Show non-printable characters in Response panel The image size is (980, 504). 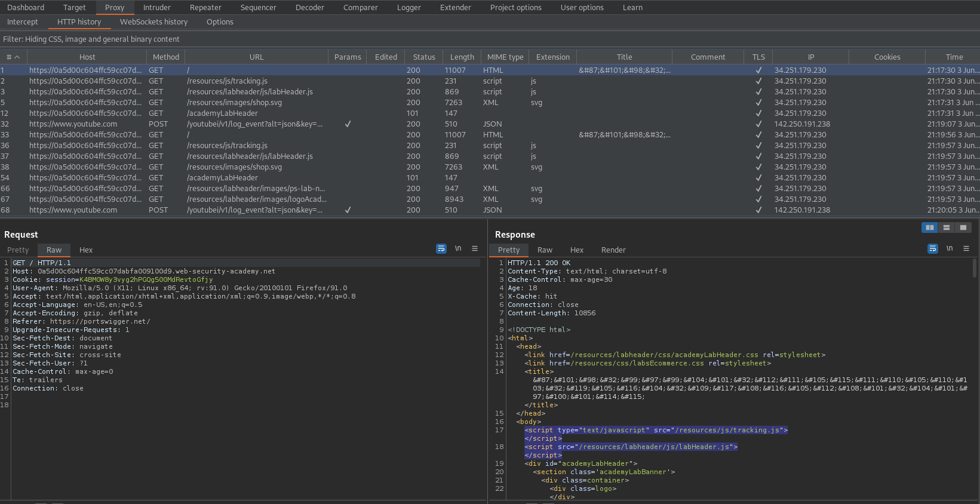point(950,248)
